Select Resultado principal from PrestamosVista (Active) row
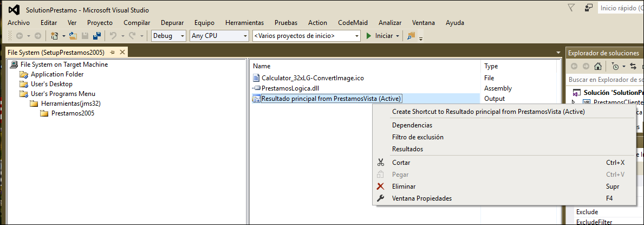 365,99
